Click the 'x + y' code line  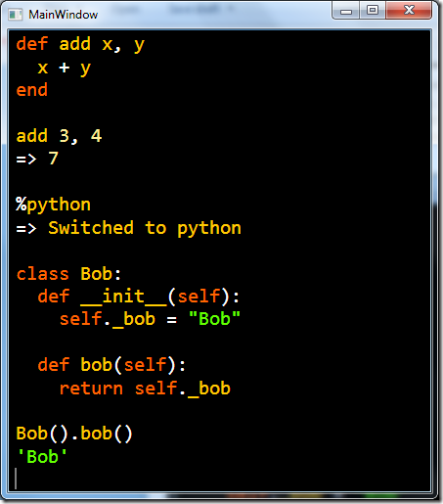65,68
